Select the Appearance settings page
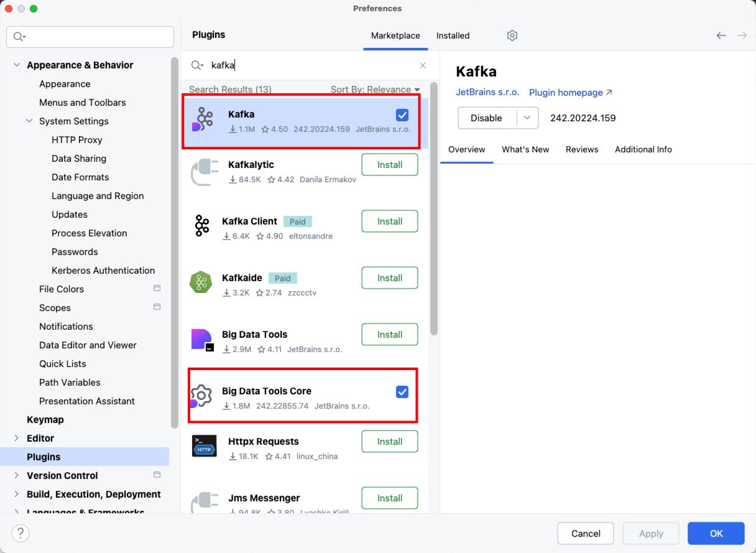 click(x=65, y=83)
